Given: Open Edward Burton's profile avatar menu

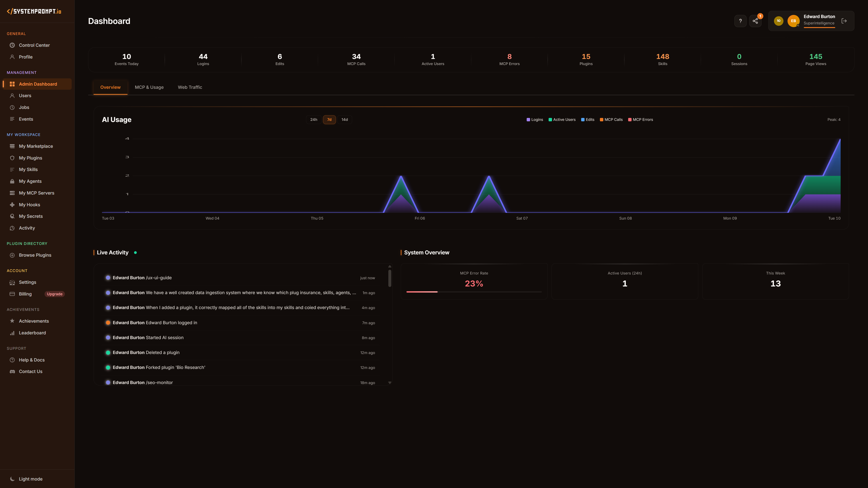Looking at the screenshot, I should click(794, 21).
